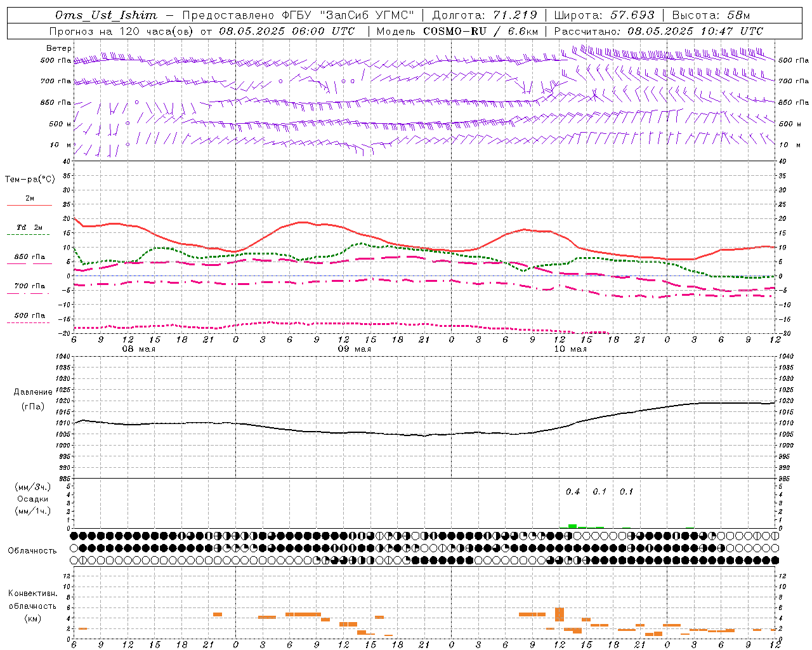Click the green precipitation bar below 0.4
This screenshot has height=650, width=812.
coord(572,526)
